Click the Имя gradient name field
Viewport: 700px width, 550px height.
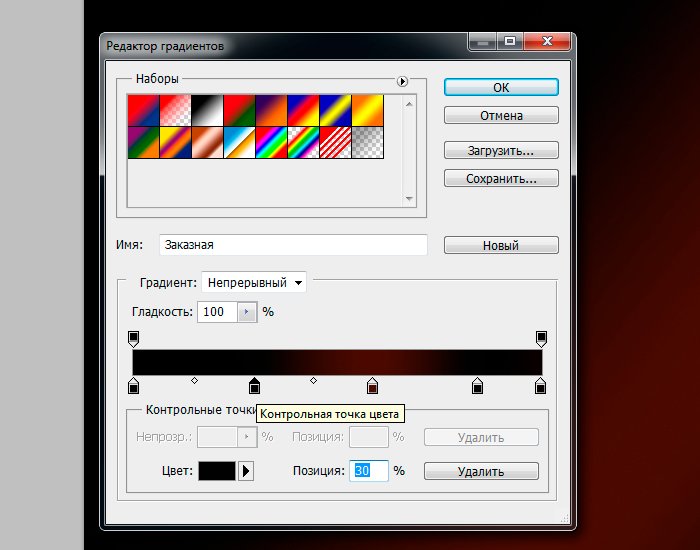click(x=293, y=244)
